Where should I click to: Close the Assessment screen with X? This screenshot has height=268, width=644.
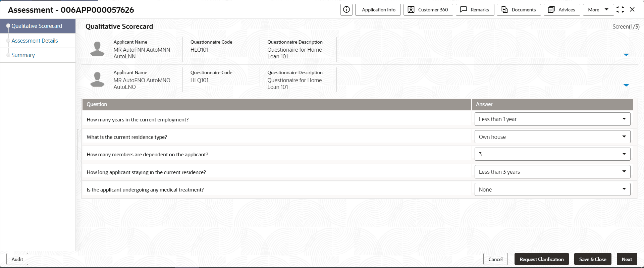tap(632, 10)
